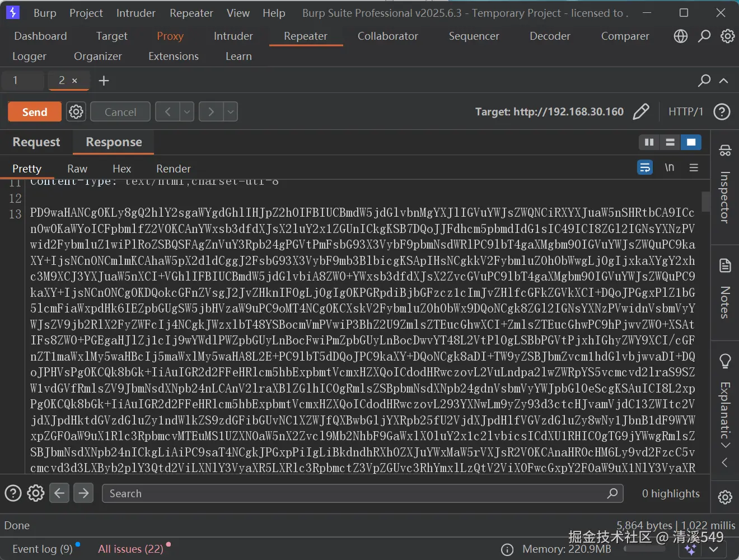739x560 pixels.
Task: Click the response vertical scrollbar
Action: [705, 202]
